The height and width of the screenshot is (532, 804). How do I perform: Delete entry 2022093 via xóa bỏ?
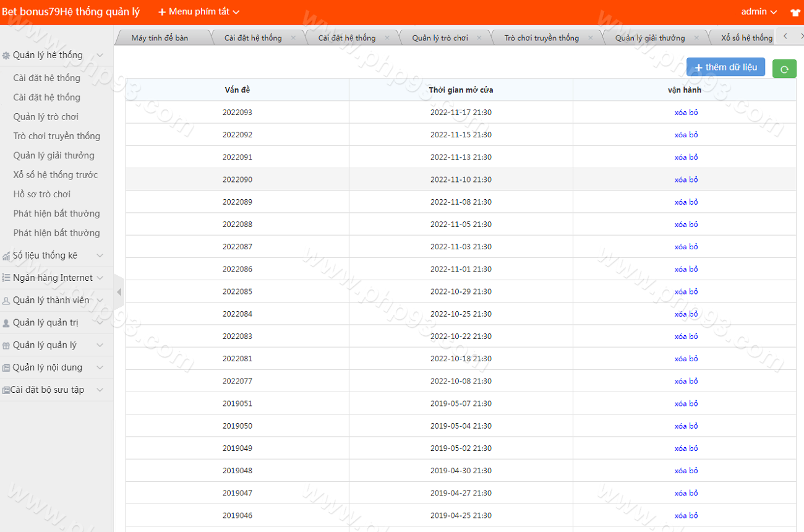pyautogui.click(x=685, y=113)
